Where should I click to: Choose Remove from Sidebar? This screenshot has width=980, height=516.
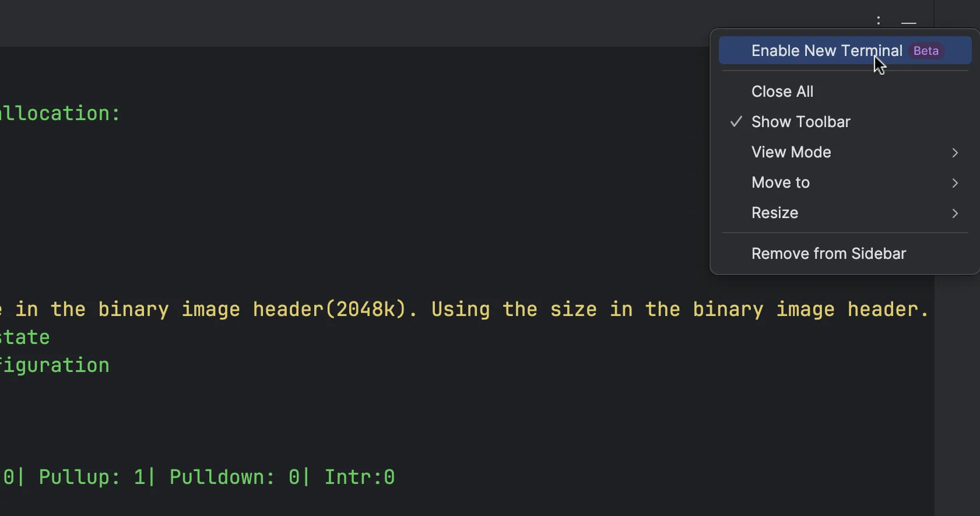[x=828, y=254]
